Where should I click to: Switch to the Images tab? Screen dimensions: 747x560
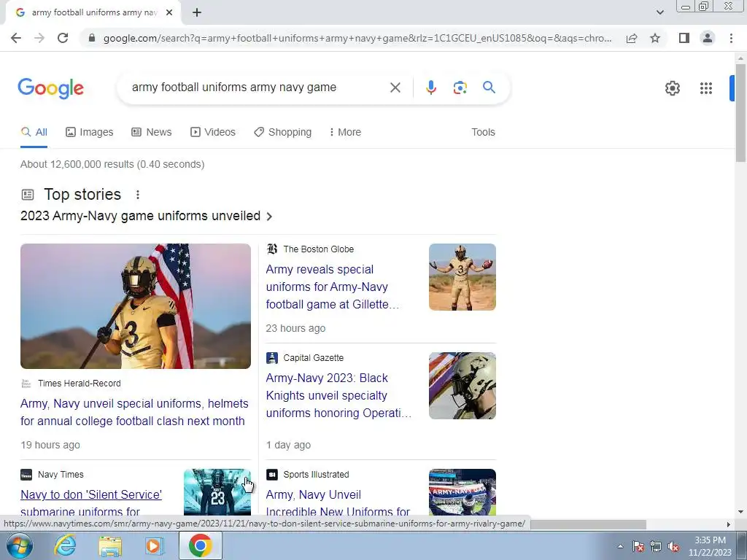pyautogui.click(x=90, y=133)
